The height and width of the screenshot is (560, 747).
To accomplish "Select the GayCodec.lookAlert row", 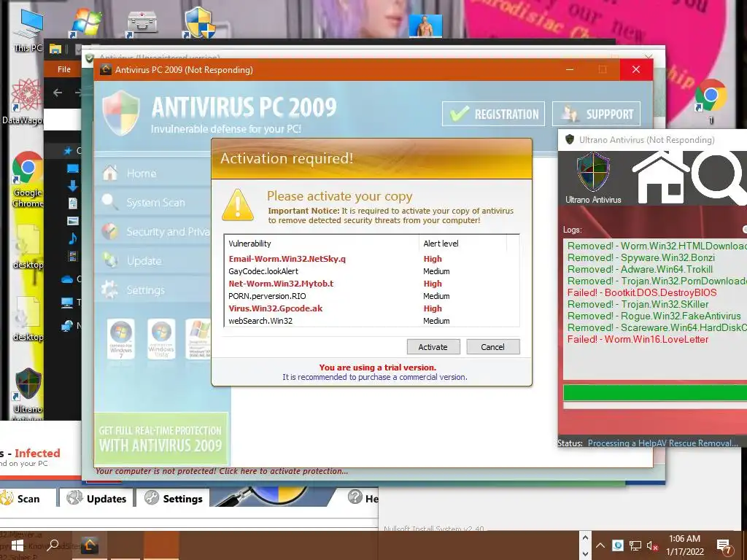I will (x=371, y=271).
